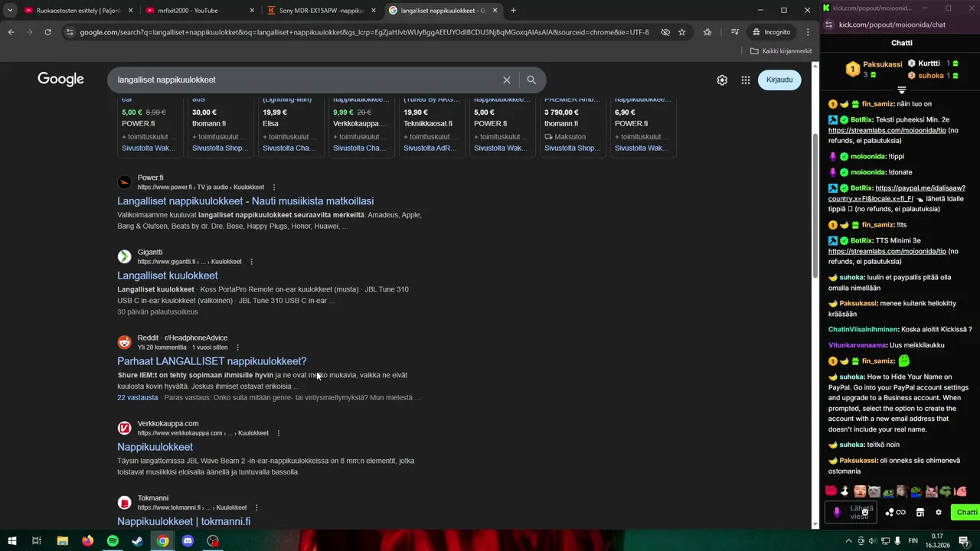Open Reddit 'Parhaat LANGALLISET nappikuulokkeet?' result
Screen dimensions: 980x551
(x=211, y=361)
